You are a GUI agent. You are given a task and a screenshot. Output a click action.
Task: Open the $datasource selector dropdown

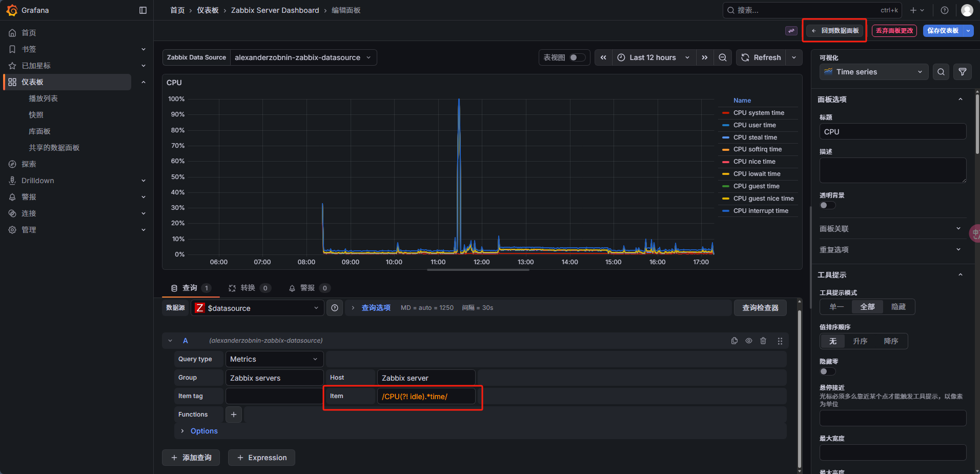[x=257, y=308]
